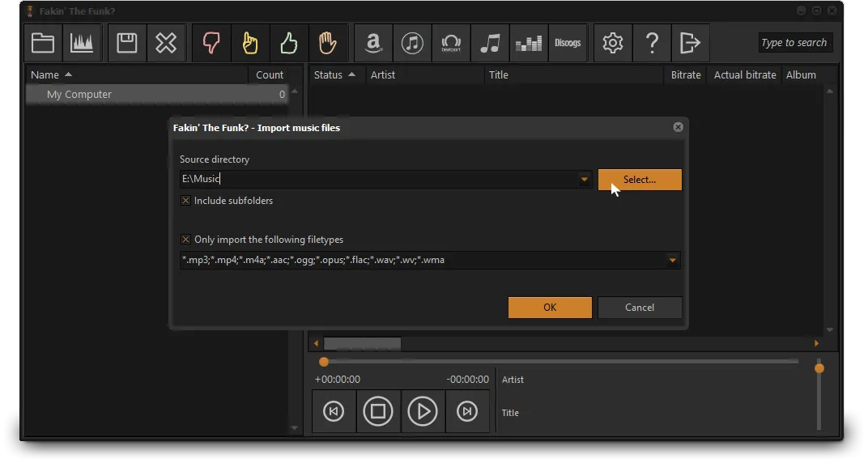Open help with the question mark icon
Screen dimensions: 868x463
(x=652, y=43)
